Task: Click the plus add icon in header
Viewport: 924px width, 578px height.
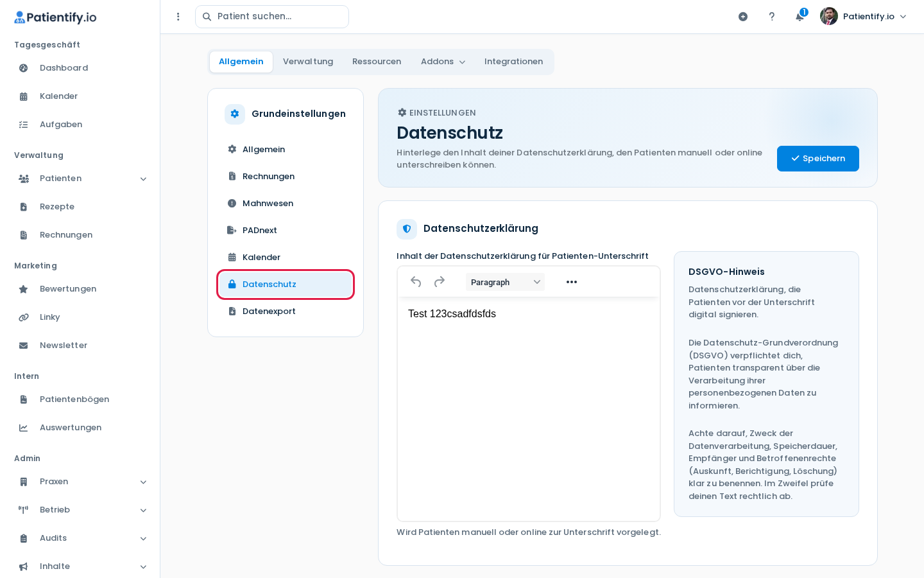Action: (x=743, y=17)
